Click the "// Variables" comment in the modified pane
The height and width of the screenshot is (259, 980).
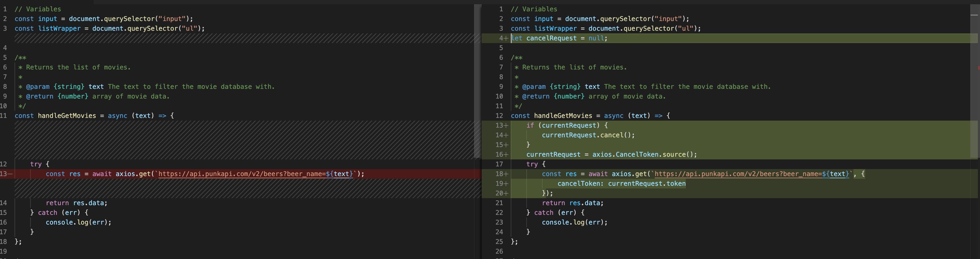pos(534,9)
